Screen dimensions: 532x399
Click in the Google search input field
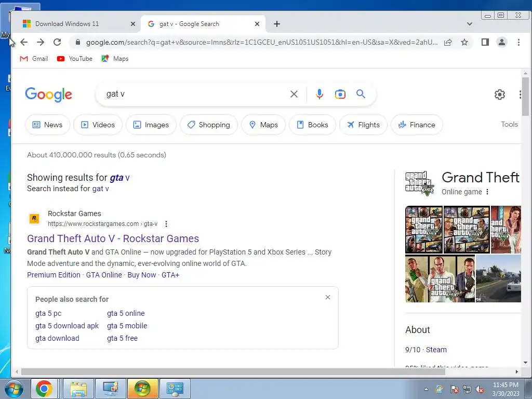(x=193, y=94)
